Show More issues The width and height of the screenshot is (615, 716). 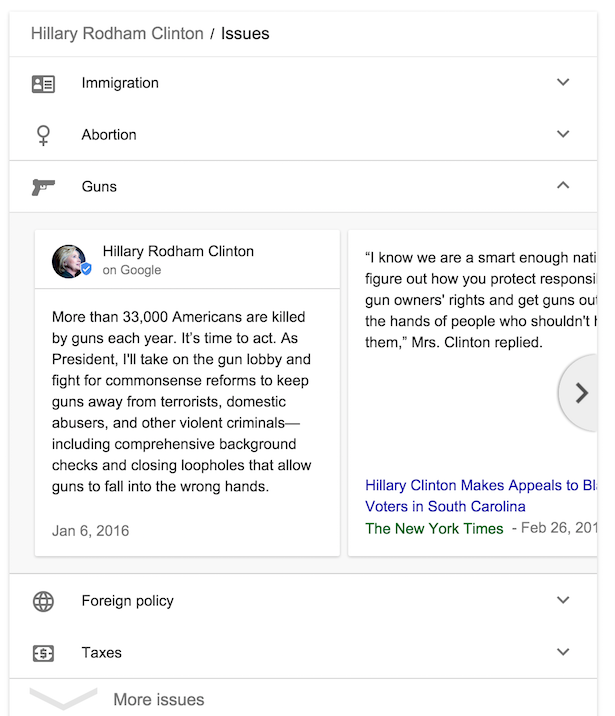(x=158, y=700)
